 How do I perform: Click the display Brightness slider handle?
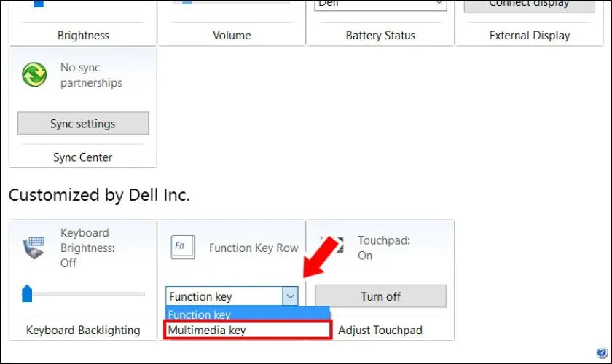pos(39,3)
